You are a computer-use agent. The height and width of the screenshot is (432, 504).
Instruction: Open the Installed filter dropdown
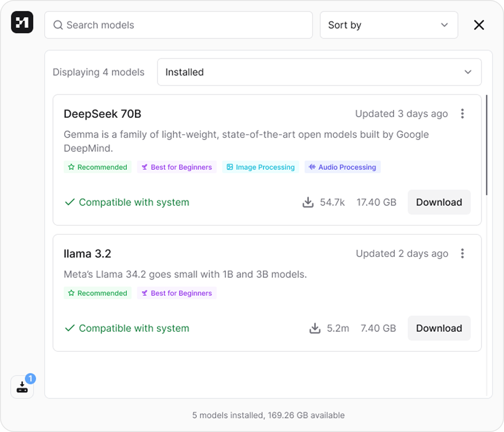click(x=319, y=72)
